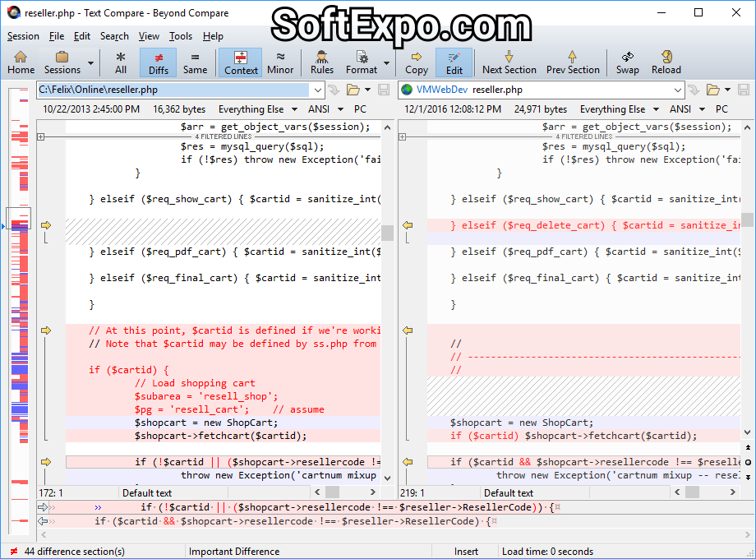
Task: Expand the Format toolbar dropdown arrow
Action: [x=386, y=63]
